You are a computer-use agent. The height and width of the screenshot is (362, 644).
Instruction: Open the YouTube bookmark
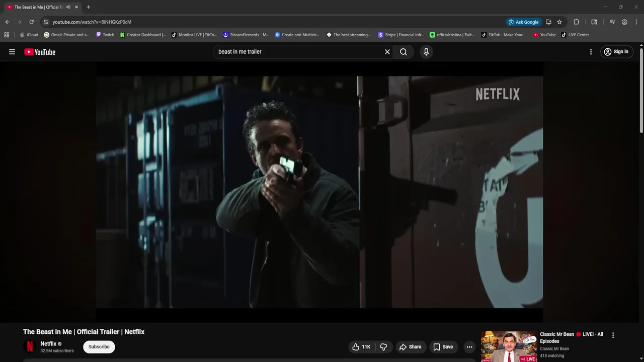(544, 35)
